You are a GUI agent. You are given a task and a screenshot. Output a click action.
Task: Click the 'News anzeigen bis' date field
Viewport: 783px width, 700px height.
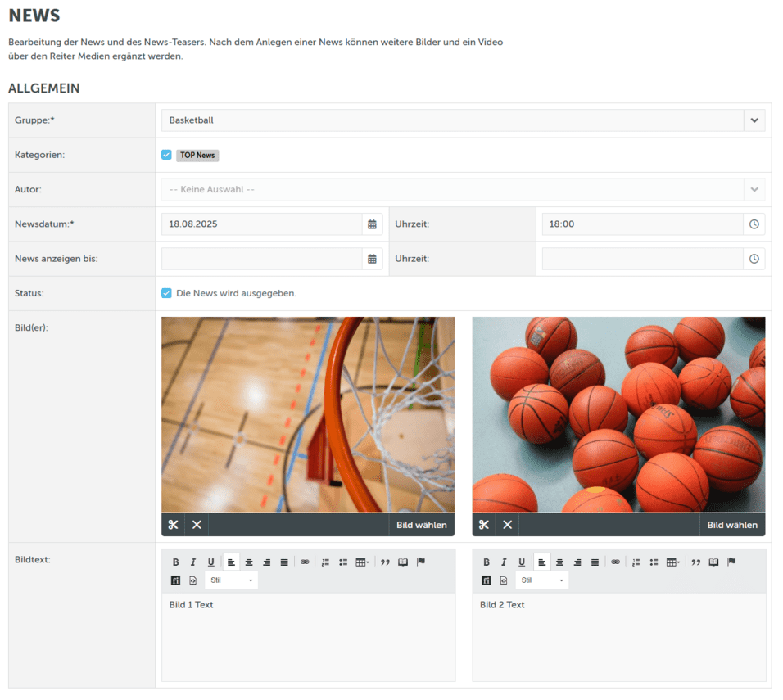(x=261, y=259)
